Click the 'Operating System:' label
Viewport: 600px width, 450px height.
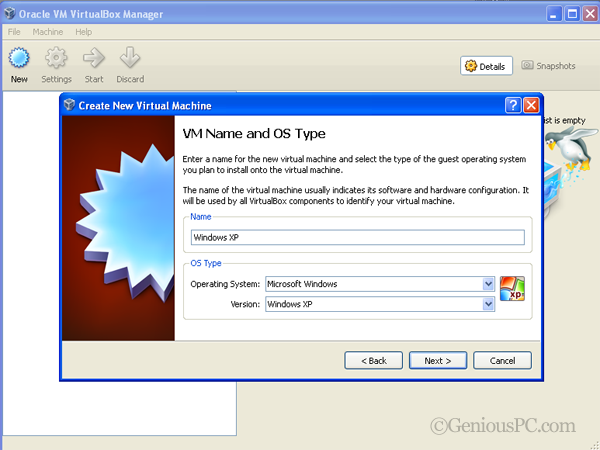tap(225, 284)
